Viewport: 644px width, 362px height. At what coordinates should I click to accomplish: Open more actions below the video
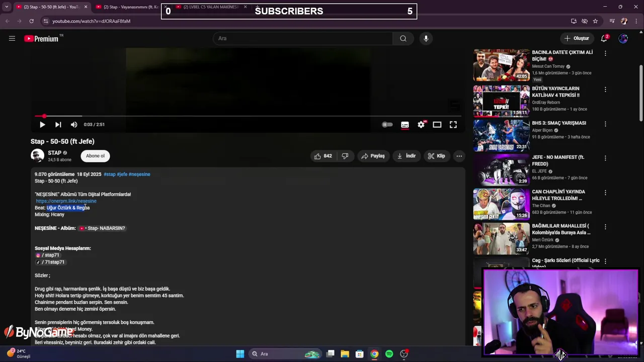tap(459, 156)
